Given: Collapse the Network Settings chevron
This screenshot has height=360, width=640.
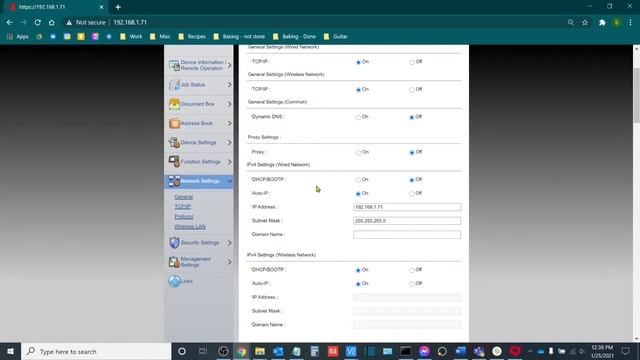Looking at the screenshot, I should point(229,181).
